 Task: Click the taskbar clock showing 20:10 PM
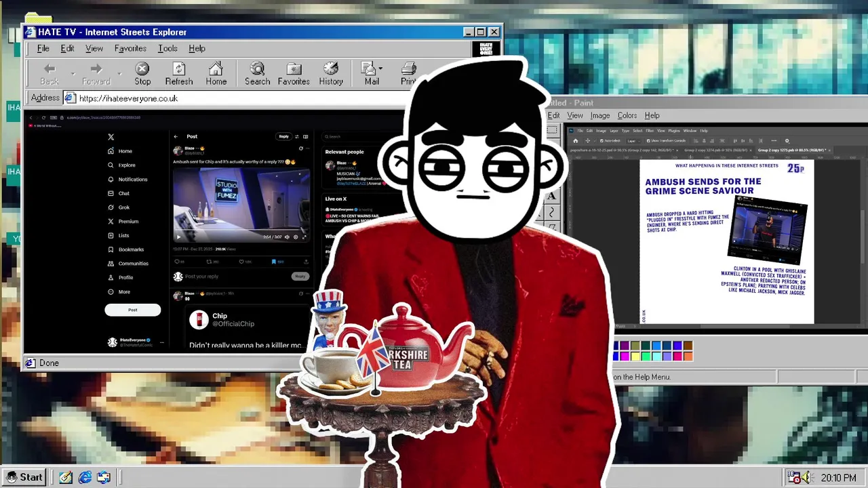tap(838, 478)
